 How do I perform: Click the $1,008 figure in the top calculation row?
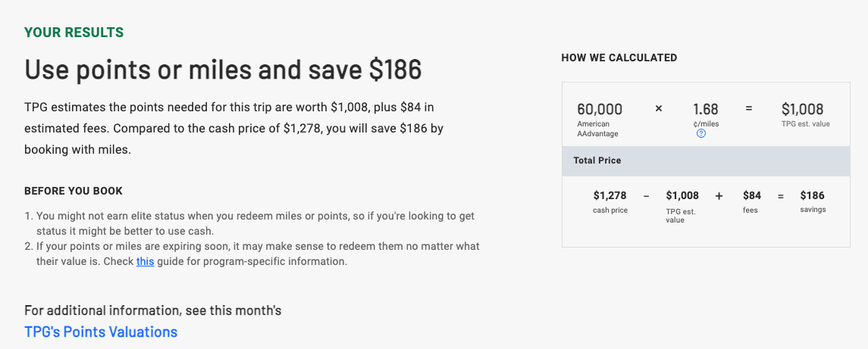point(802,110)
